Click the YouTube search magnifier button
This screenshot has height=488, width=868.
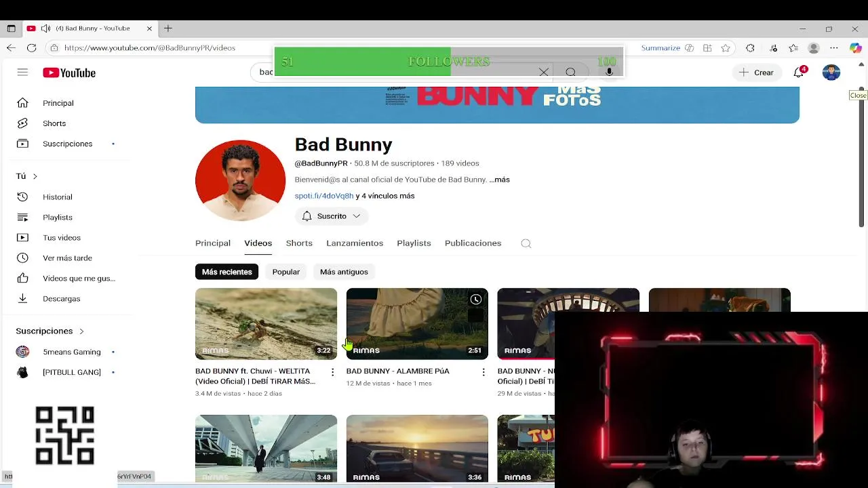click(570, 73)
